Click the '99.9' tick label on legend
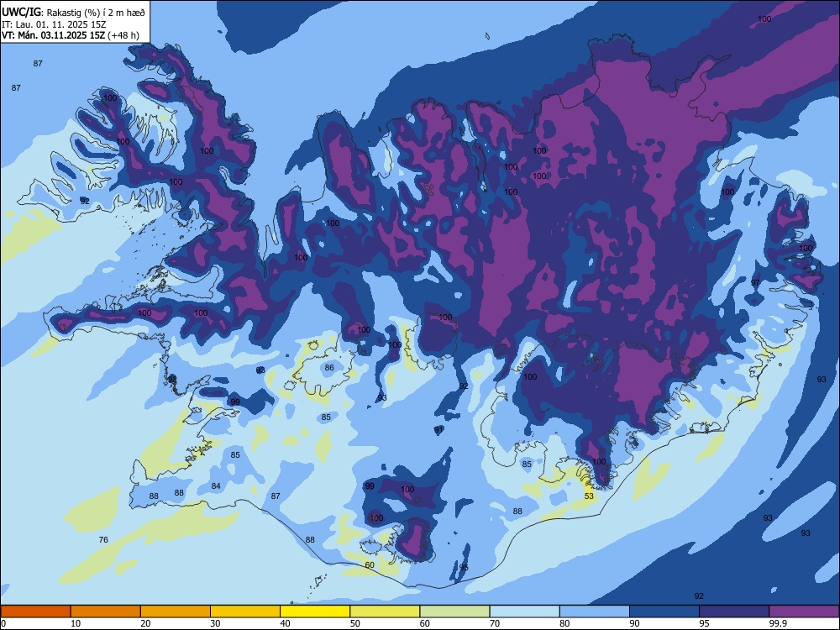Image resolution: width=840 pixels, height=630 pixels. coord(777,623)
